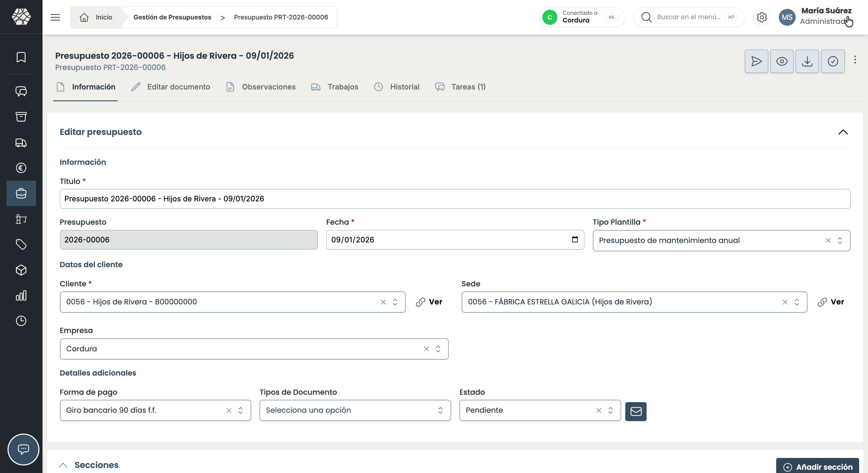Open the clock sidebar icon

coord(21,321)
